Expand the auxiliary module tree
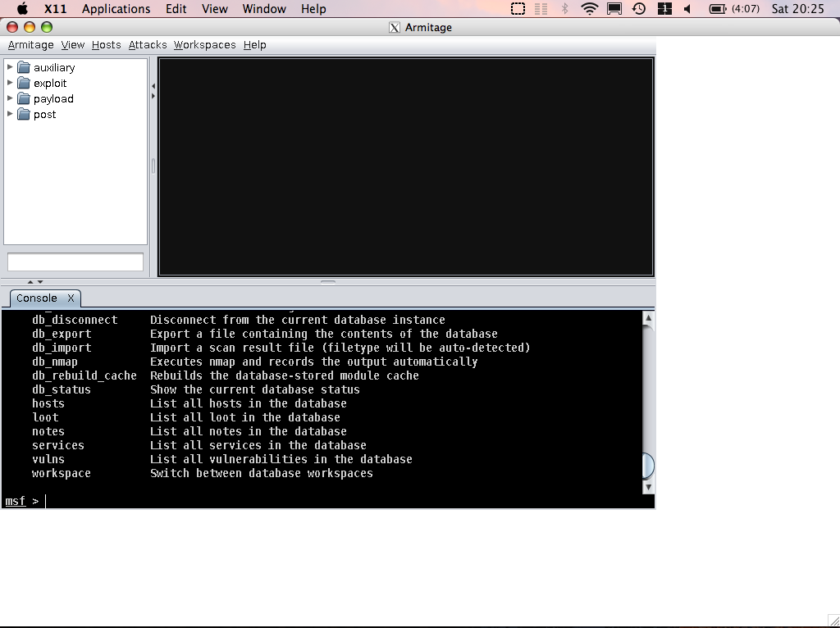Viewport: 840px width, 628px height. 10,67
